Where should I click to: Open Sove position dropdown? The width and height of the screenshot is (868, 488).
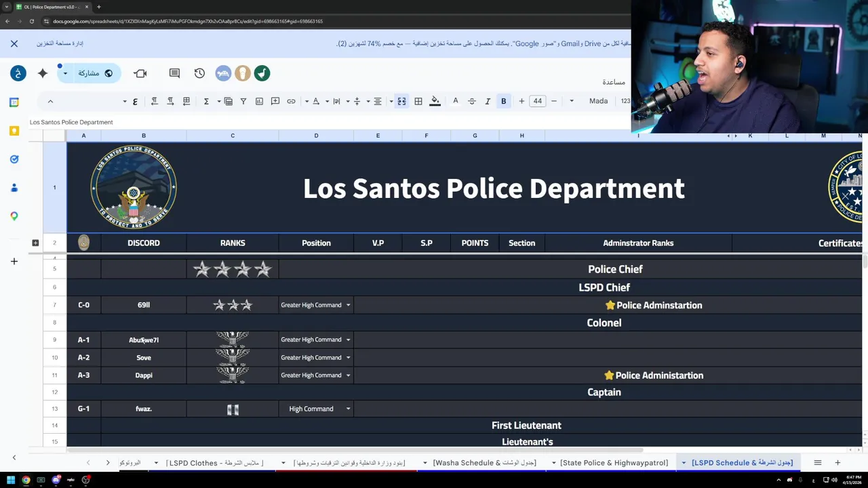349,357
